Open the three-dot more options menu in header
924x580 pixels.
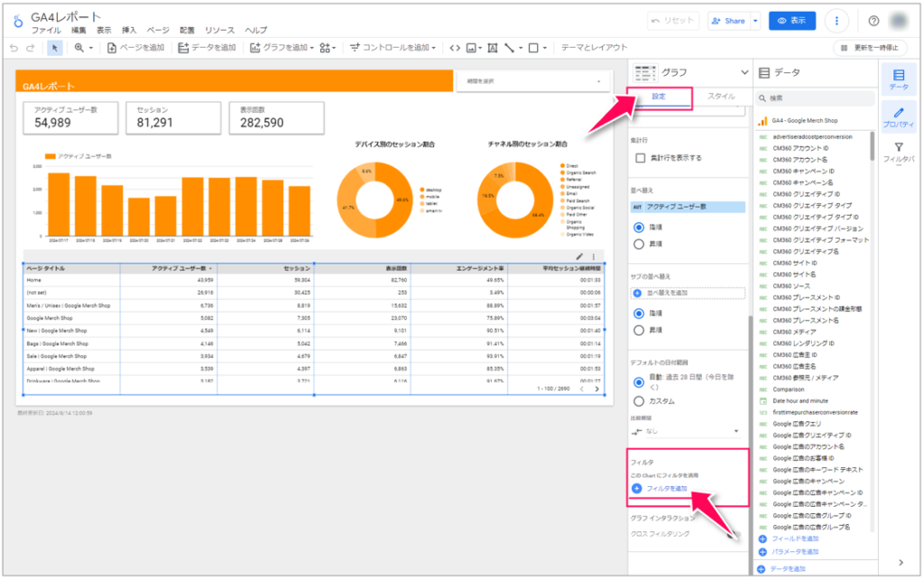pos(836,21)
